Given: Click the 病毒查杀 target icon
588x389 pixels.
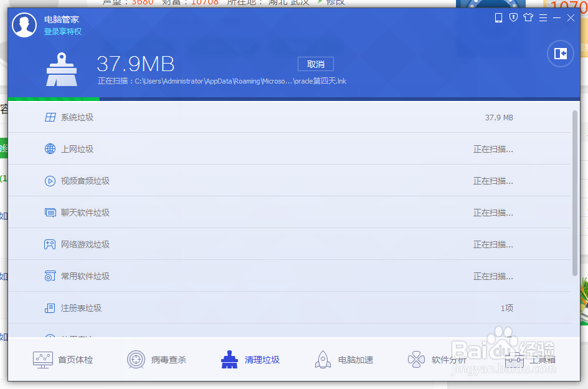Looking at the screenshot, I should coord(136,360).
